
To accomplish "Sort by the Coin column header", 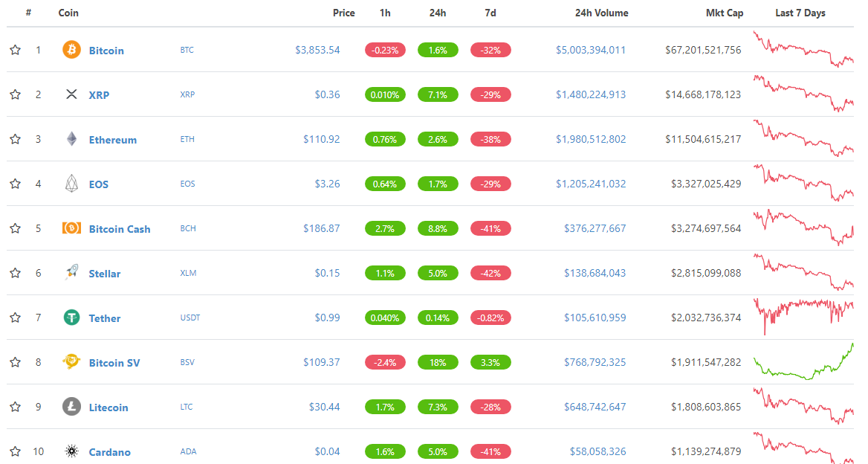I will pos(68,13).
